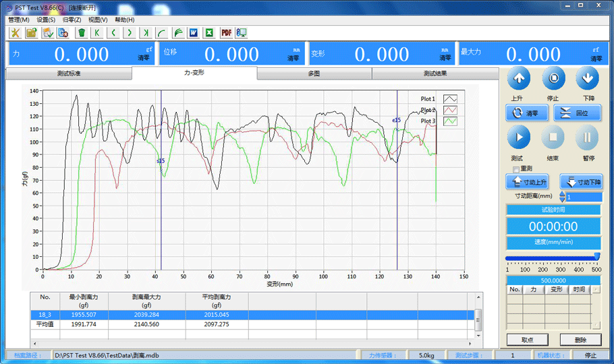The height and width of the screenshot is (364, 614).
Task: Click the 取点 button
Action: (x=527, y=340)
